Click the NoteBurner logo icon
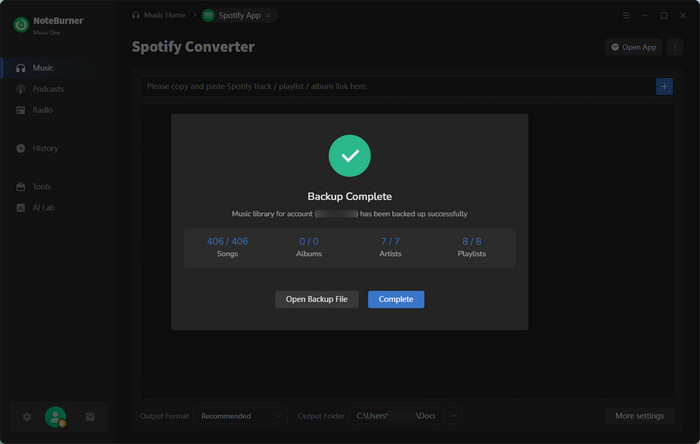Image resolution: width=700 pixels, height=444 pixels. pos(21,25)
